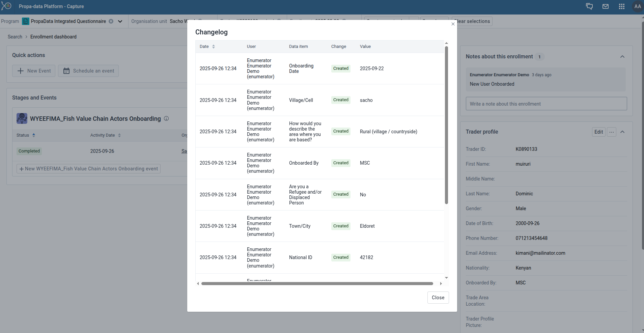Click the program icon beside PropaData Integrated Questionnaire
This screenshot has height=333, width=644.
(26, 21)
